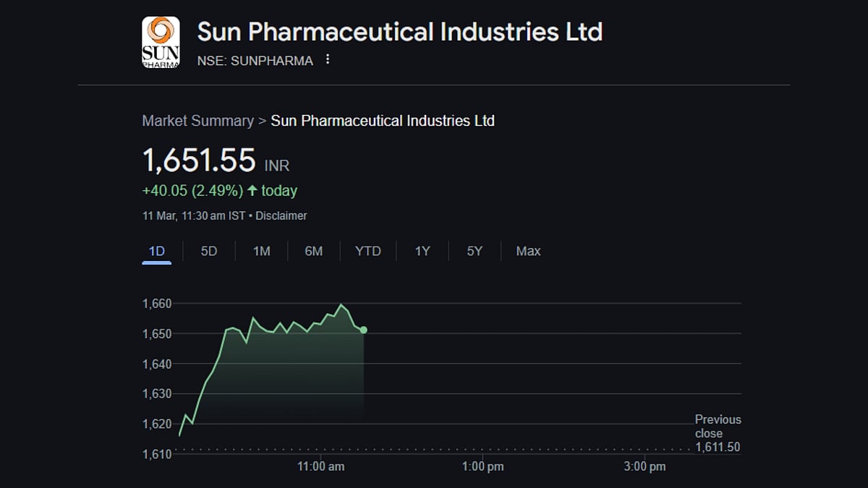The image size is (868, 488).
Task: Click the 1,660 y-axis label
Action: (157, 304)
